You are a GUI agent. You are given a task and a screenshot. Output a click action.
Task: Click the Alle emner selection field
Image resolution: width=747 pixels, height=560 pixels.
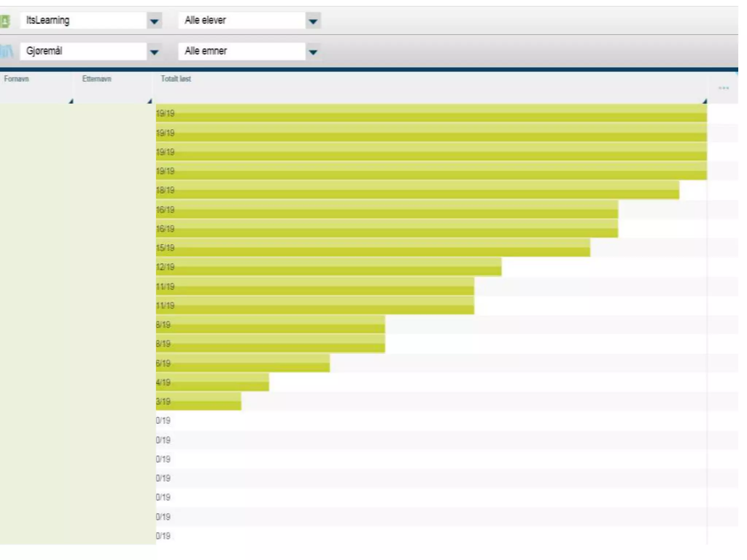[x=241, y=51]
